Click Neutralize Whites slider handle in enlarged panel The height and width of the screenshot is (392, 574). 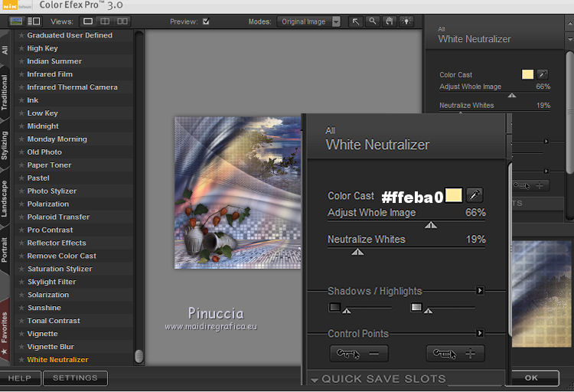(357, 252)
